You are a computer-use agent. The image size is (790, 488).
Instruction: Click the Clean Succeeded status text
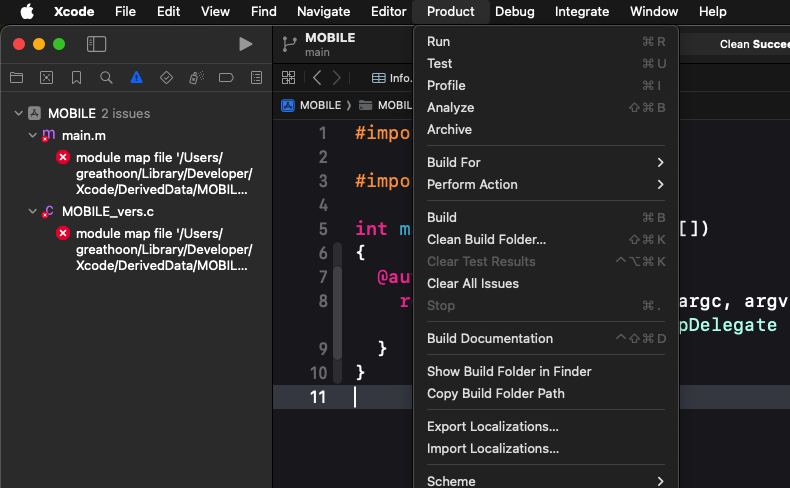coord(754,44)
